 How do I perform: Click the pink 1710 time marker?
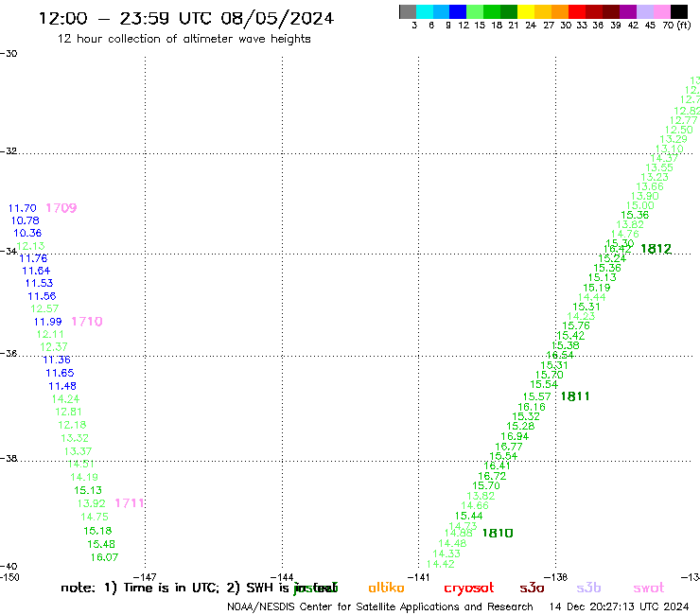pos(87,321)
